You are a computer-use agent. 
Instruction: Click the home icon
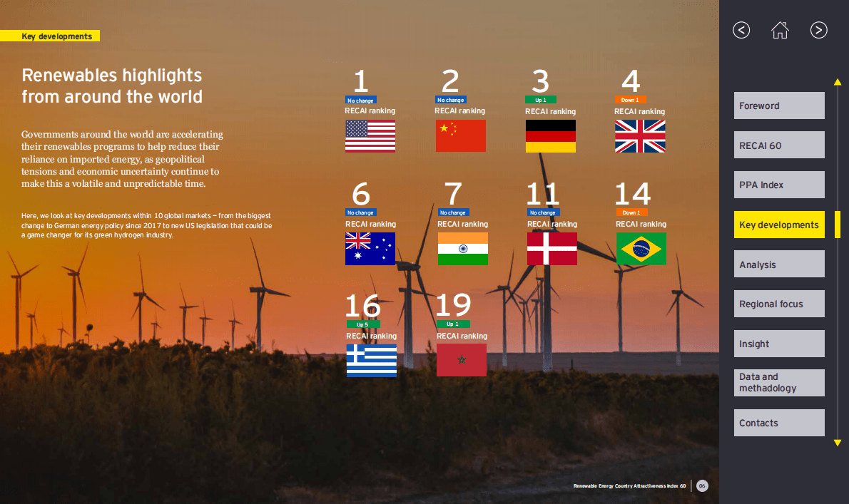780,30
